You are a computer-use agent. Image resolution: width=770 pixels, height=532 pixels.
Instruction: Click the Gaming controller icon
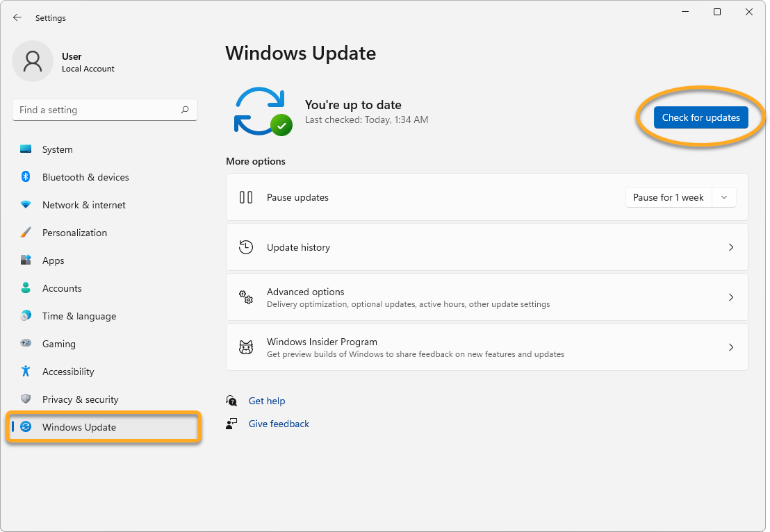[x=26, y=344]
